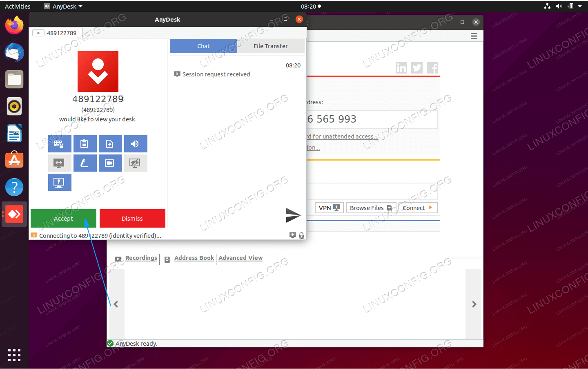Toggle VPN tunnel permission icon
This screenshot has height=369, width=588.
tap(60, 182)
